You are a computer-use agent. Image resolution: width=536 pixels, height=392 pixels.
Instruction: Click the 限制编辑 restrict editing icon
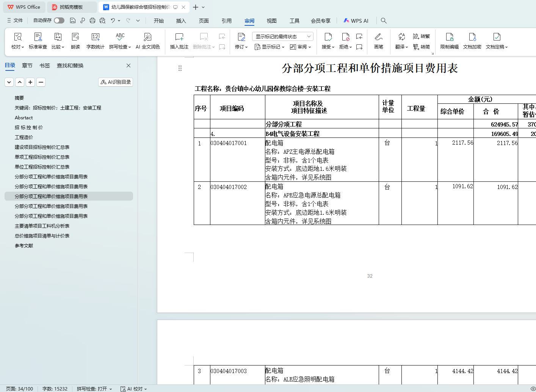(x=449, y=41)
